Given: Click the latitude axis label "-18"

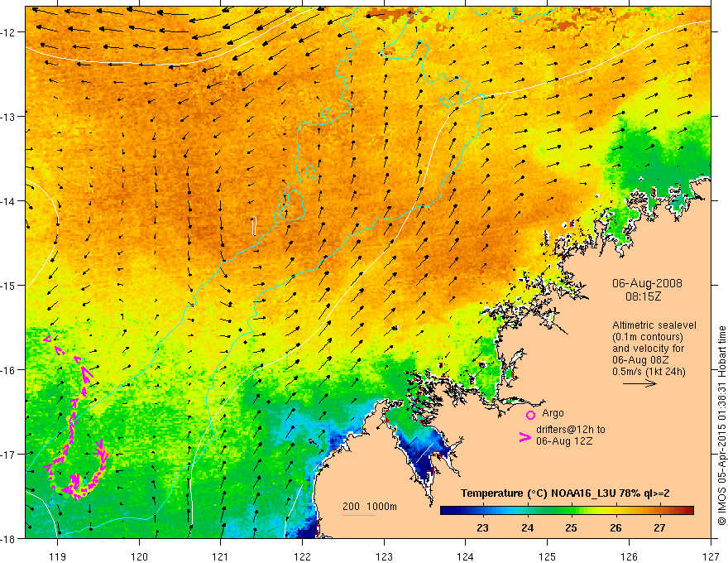Looking at the screenshot, I should [8, 538].
